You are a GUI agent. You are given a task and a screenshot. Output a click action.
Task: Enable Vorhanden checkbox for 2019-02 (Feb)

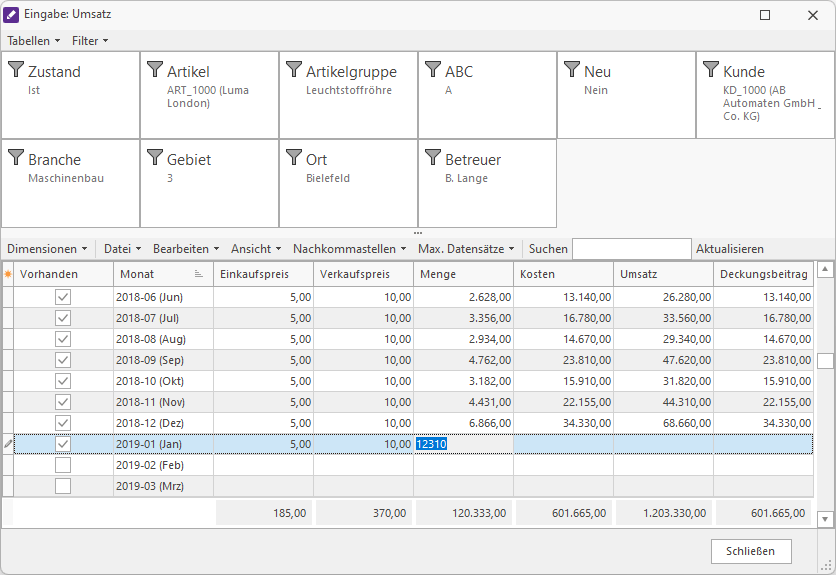(63, 465)
